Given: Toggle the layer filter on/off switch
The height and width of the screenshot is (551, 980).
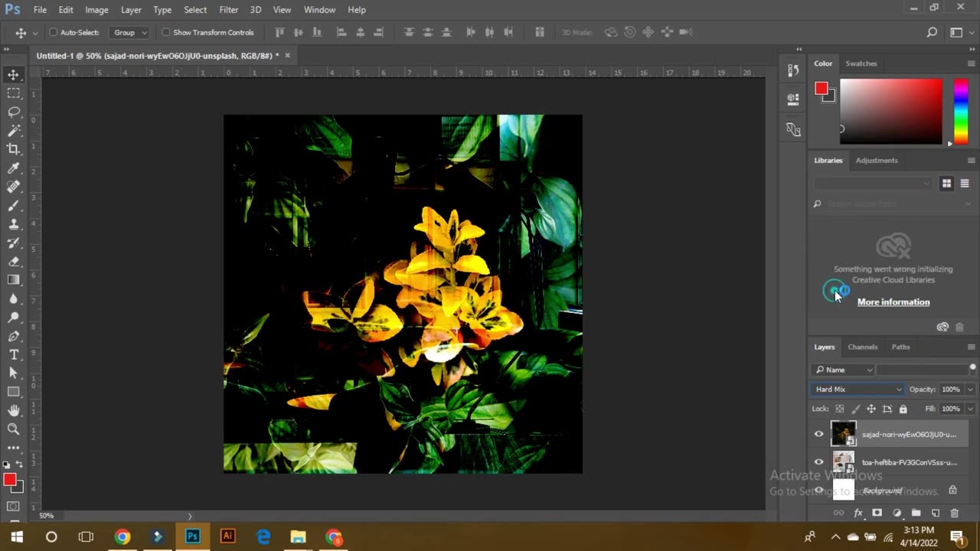Looking at the screenshot, I should pyautogui.click(x=972, y=368).
